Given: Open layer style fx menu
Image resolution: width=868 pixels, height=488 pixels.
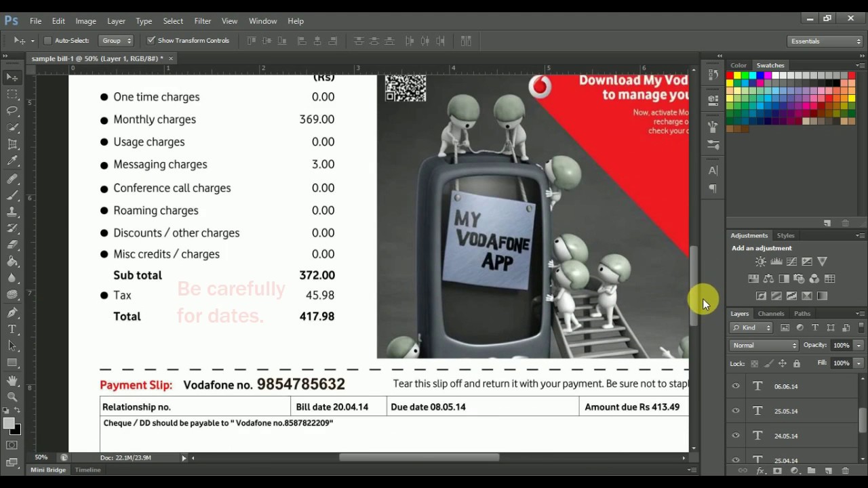Looking at the screenshot, I should pyautogui.click(x=760, y=470).
